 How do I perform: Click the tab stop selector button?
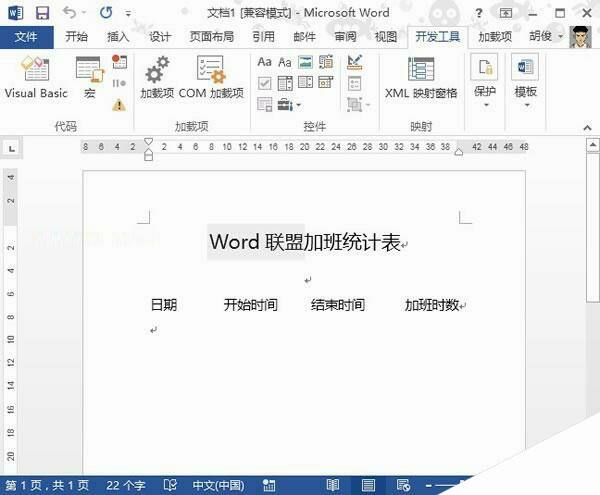pyautogui.click(x=12, y=148)
